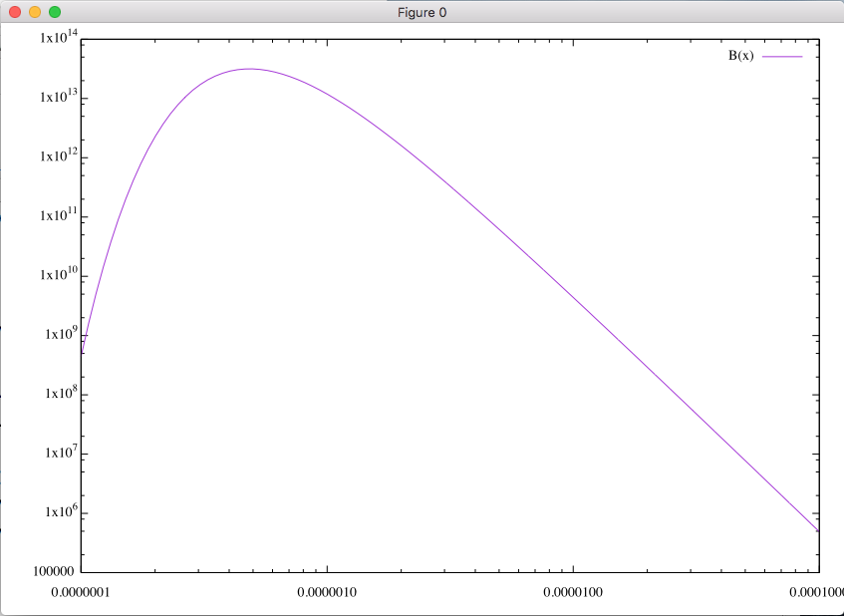Click the Figure 0 title text
This screenshot has width=844, height=616.
click(x=422, y=12)
